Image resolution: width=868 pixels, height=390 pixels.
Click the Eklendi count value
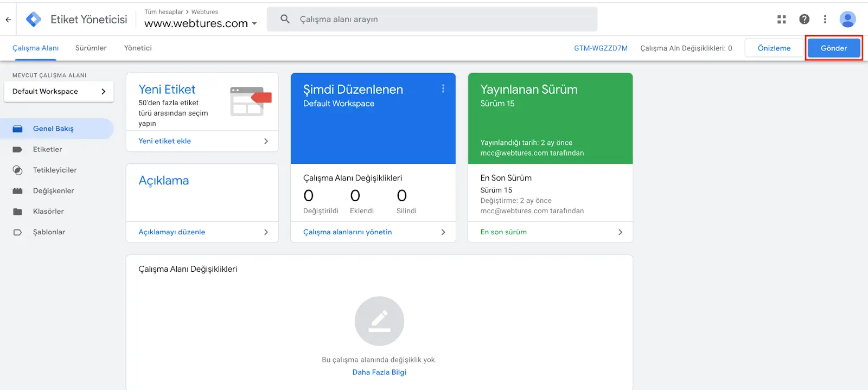tap(355, 195)
